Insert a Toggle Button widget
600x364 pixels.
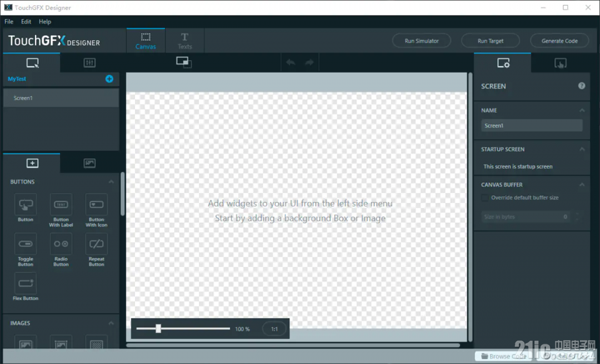click(x=26, y=244)
